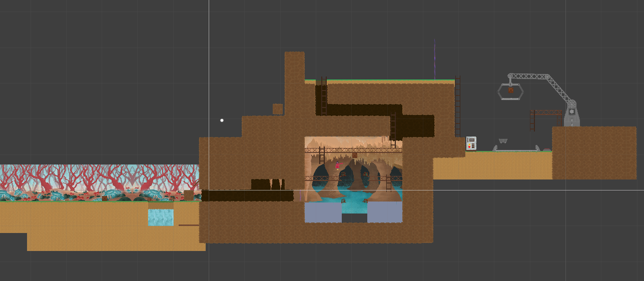Image resolution: width=644 pixels, height=281 pixels.
Task: Click the small floating dirt block
Action: (278, 109)
